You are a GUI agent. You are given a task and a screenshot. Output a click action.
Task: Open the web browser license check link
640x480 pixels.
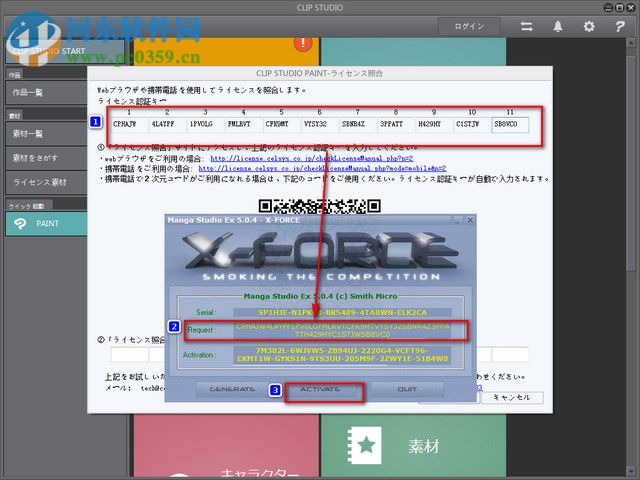[311, 158]
